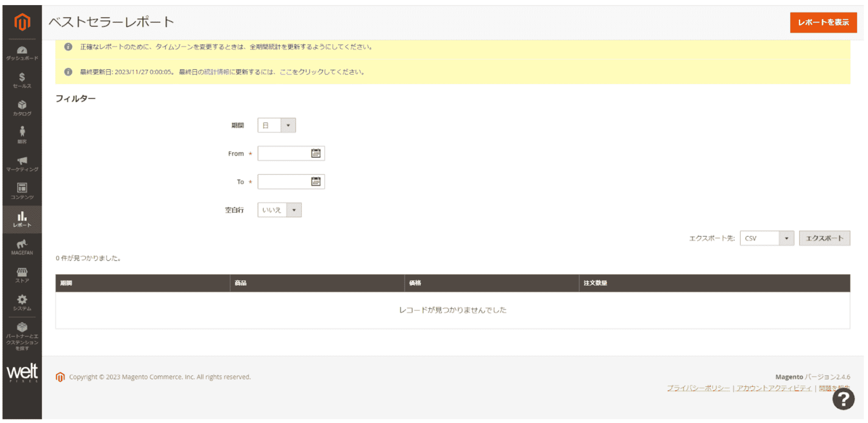Click the To date calendar icon
The width and height of the screenshot is (868, 423).
tap(316, 182)
